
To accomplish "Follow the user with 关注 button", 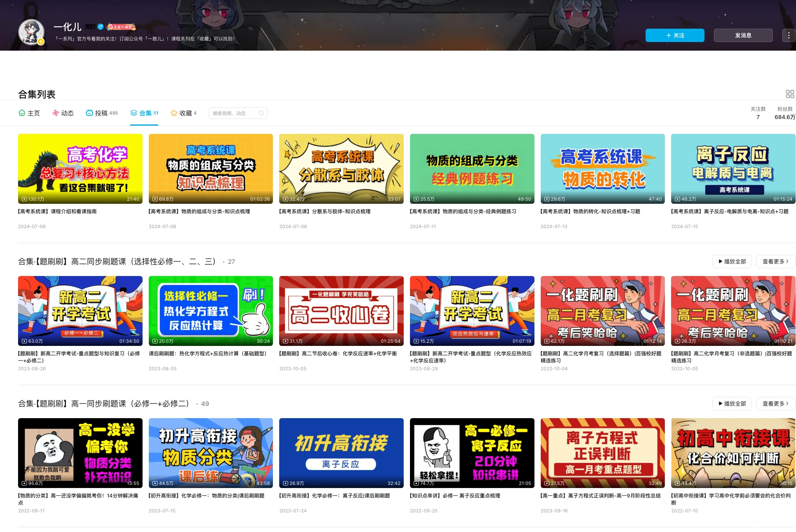I will 675,35.
